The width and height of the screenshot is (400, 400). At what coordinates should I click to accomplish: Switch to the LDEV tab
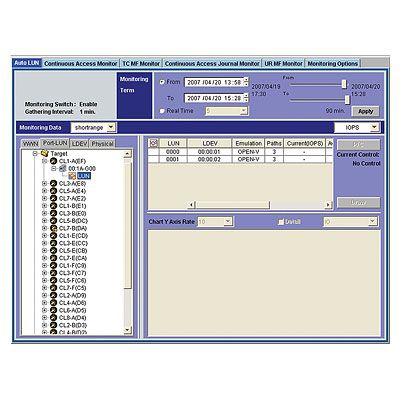tap(80, 144)
